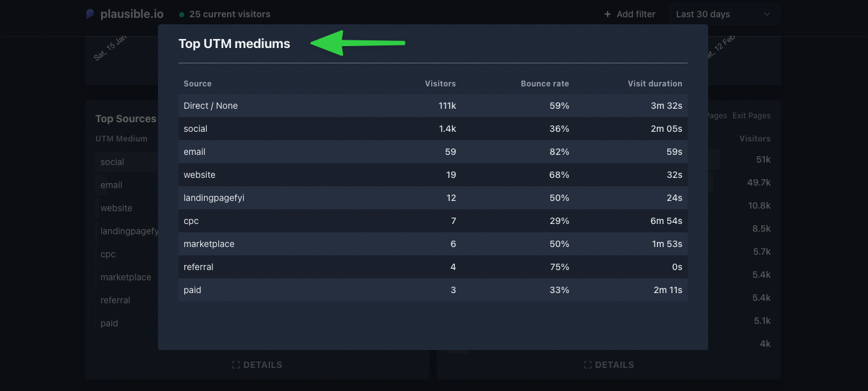
Task: Open the 25 current visitors link
Action: (x=230, y=14)
